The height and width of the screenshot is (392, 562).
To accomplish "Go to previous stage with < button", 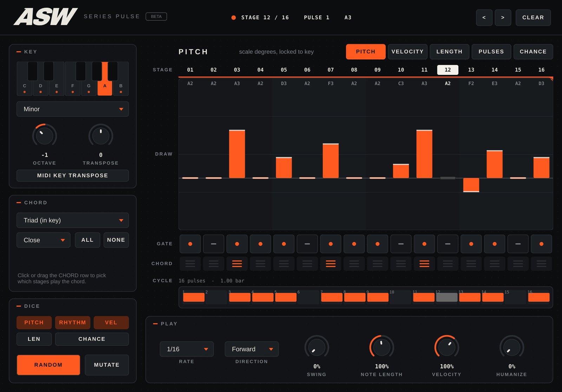I will click(484, 18).
